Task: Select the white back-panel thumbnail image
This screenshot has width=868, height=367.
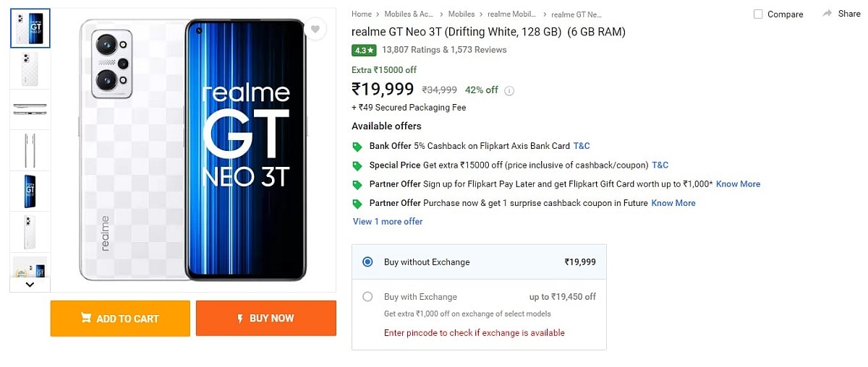Action: 30,69
